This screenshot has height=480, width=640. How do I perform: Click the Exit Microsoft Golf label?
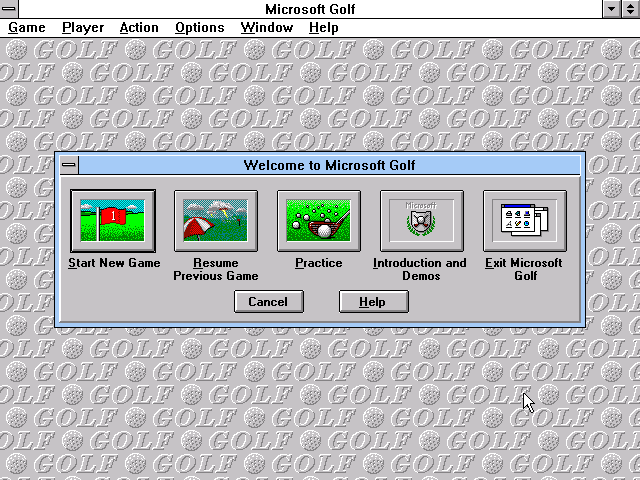(524, 269)
